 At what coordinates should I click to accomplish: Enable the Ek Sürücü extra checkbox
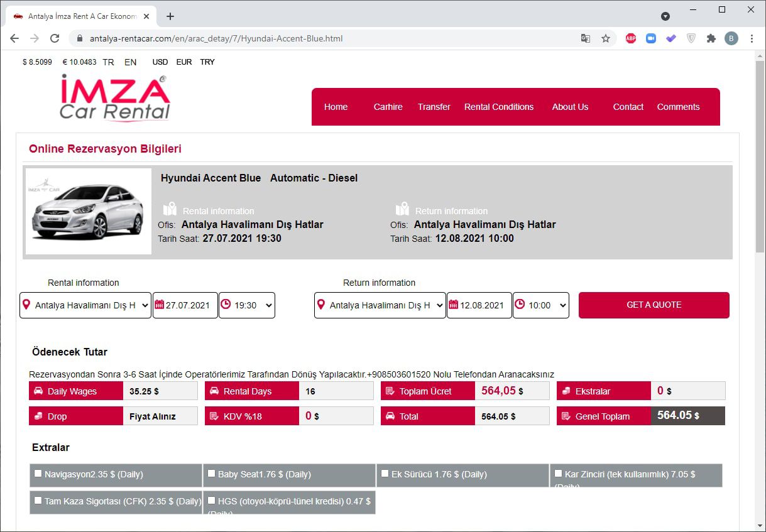pos(385,474)
